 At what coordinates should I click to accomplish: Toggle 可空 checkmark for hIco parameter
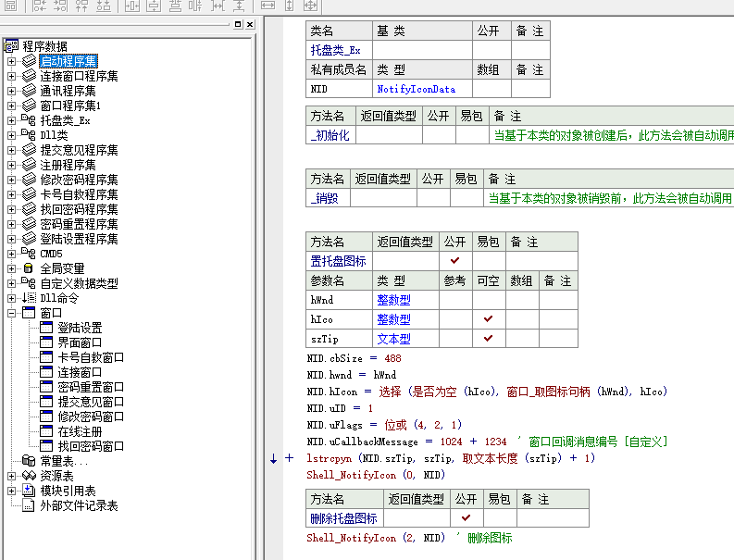[x=488, y=318]
